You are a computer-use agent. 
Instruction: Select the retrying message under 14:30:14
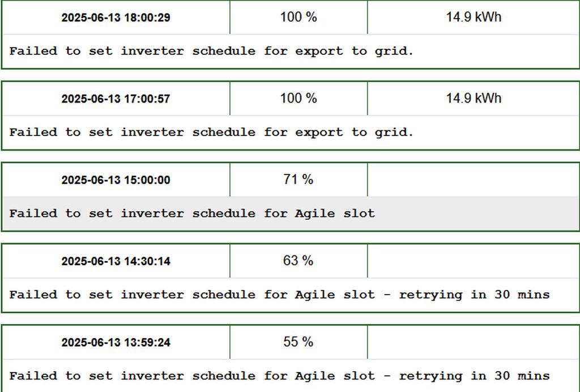pyautogui.click(x=279, y=295)
